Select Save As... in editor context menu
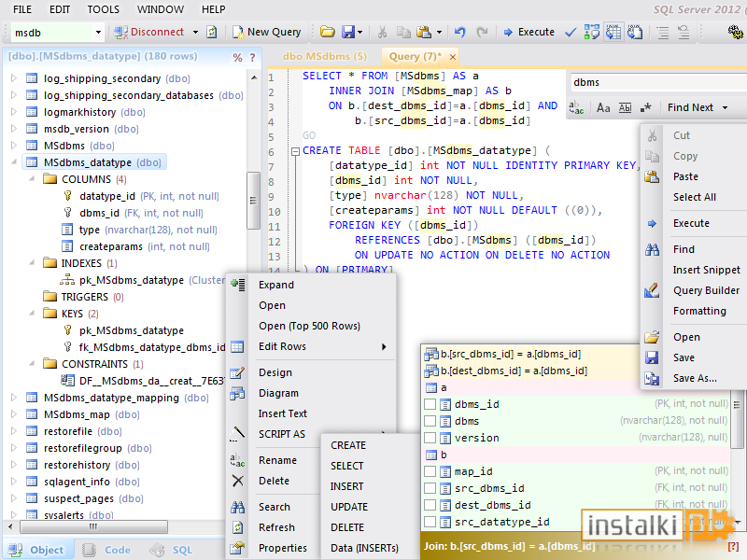The width and height of the screenshot is (747, 560). (x=695, y=378)
